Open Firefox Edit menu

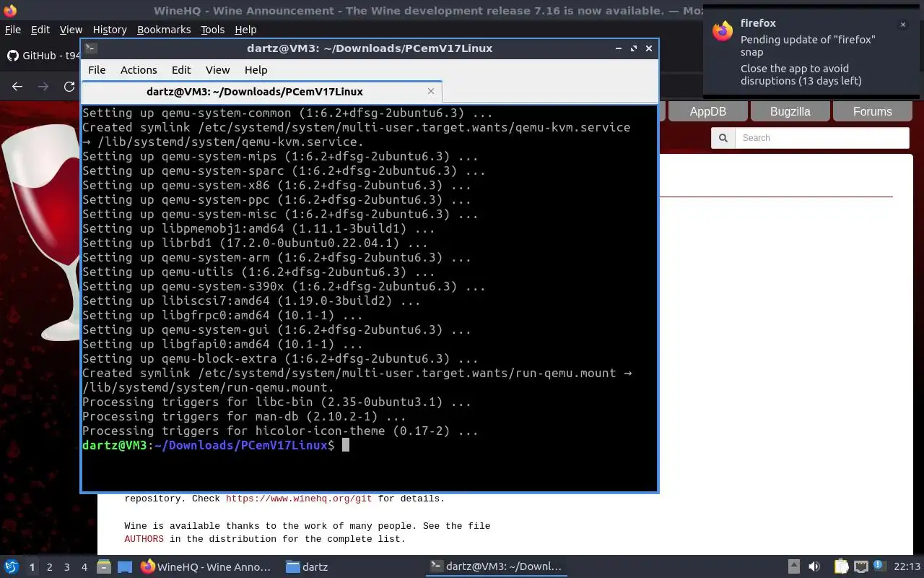40,30
